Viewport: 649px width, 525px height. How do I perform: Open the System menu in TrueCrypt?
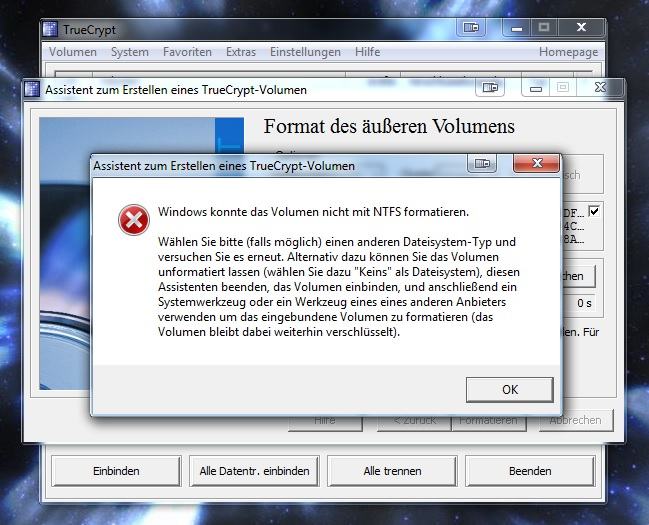pyautogui.click(x=130, y=52)
